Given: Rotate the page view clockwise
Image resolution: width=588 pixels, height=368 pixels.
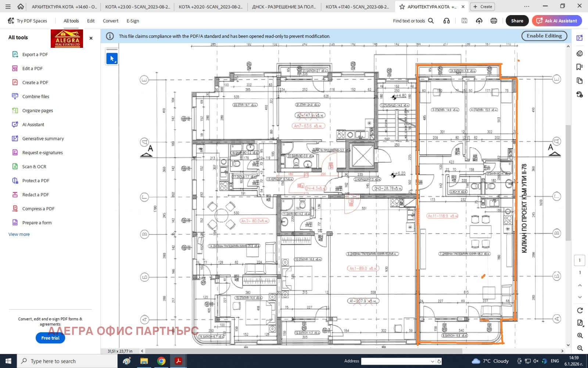Looking at the screenshot, I should click(580, 310).
